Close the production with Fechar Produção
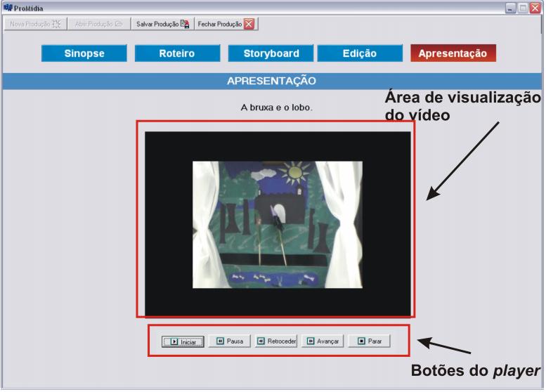 click(x=226, y=23)
